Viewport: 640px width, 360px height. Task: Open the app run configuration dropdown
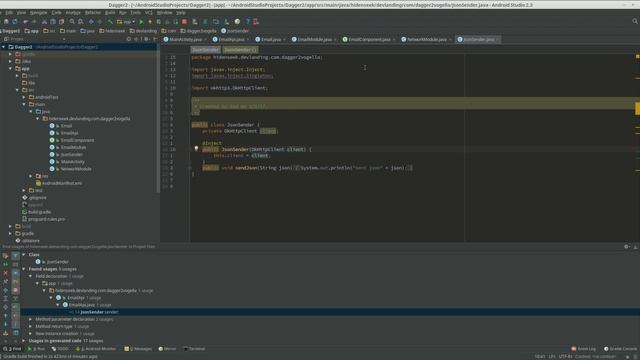126,22
